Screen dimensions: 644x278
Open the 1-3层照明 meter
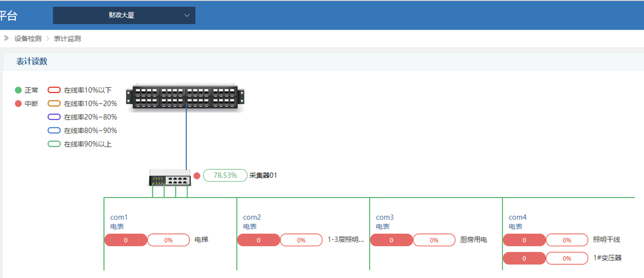[x=346, y=240]
